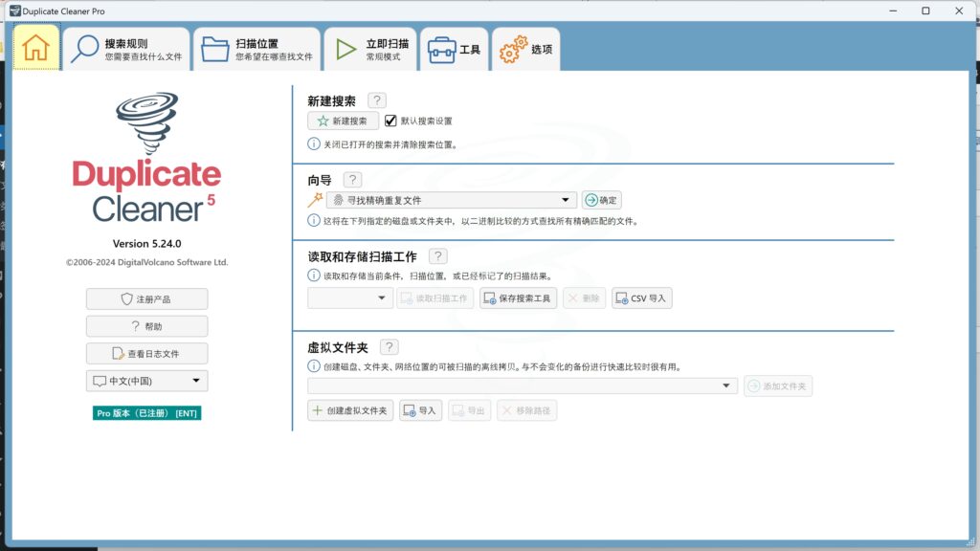980x551 pixels.
Task: Close the Duplicate Cleaner Pro window
Action: (x=959, y=11)
